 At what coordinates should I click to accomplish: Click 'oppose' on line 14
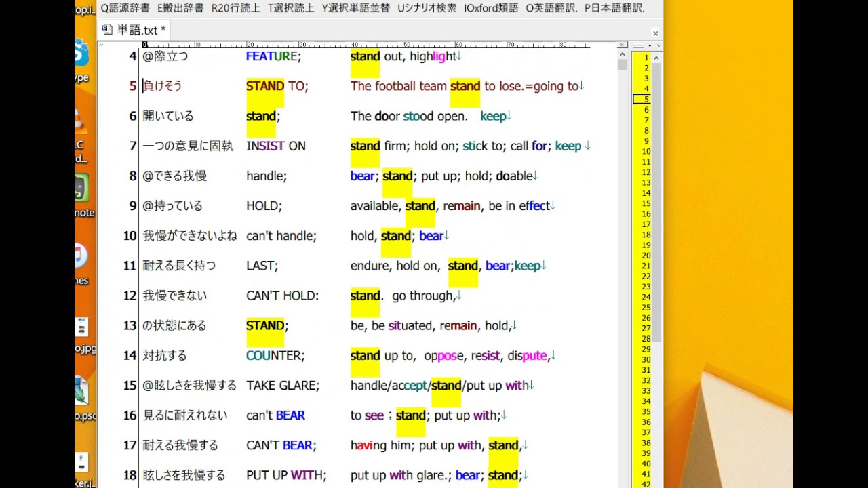(444, 355)
